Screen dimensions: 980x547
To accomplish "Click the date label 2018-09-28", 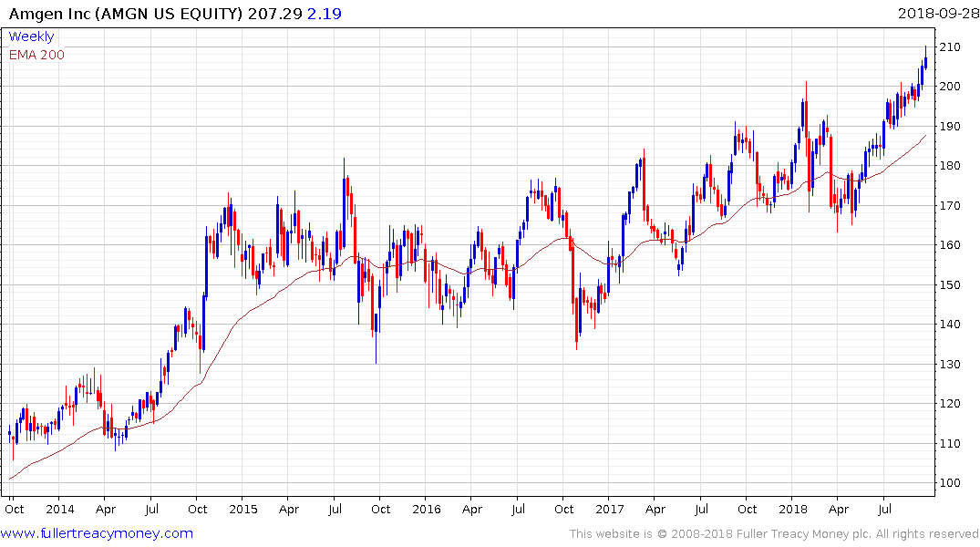I will 938,14.
